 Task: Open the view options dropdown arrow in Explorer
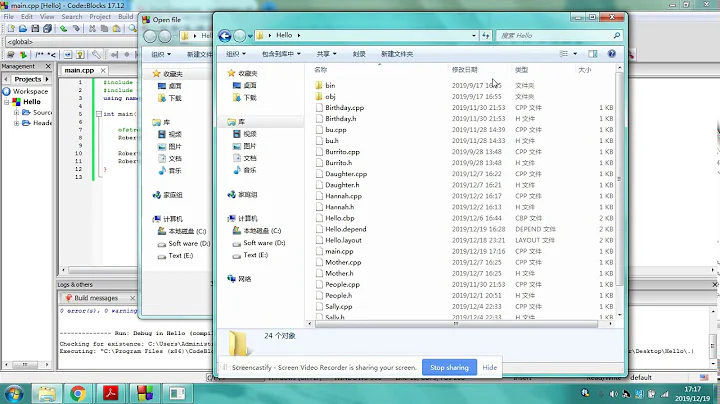click(x=575, y=54)
